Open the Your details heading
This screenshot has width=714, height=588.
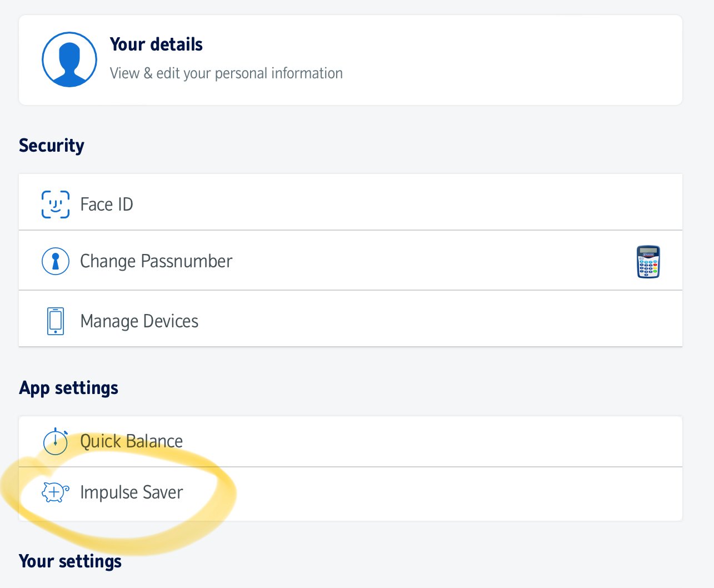156,44
